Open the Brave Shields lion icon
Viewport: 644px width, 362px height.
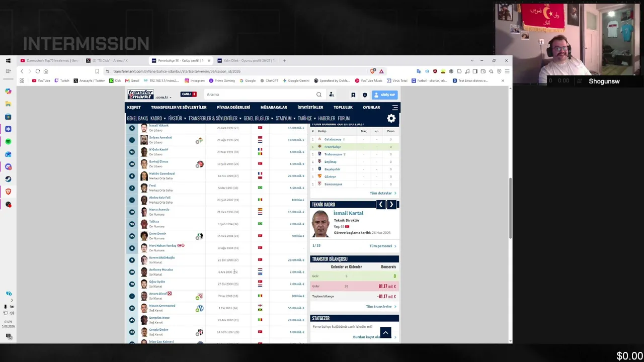(x=373, y=71)
